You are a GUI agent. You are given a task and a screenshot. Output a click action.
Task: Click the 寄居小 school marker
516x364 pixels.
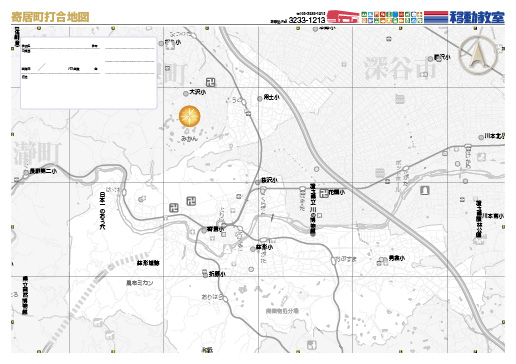coord(204,230)
